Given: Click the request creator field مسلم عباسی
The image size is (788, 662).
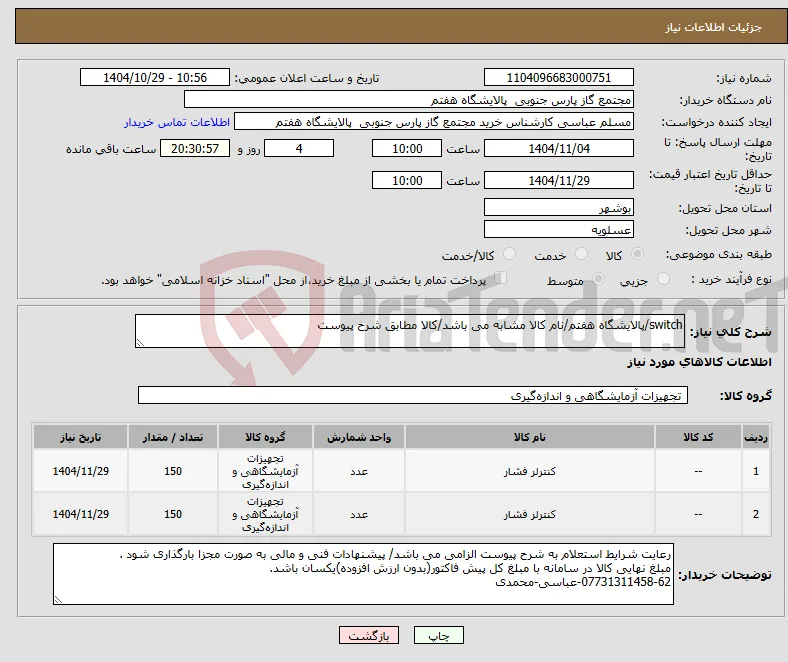Looking at the screenshot, I should click(434, 122).
